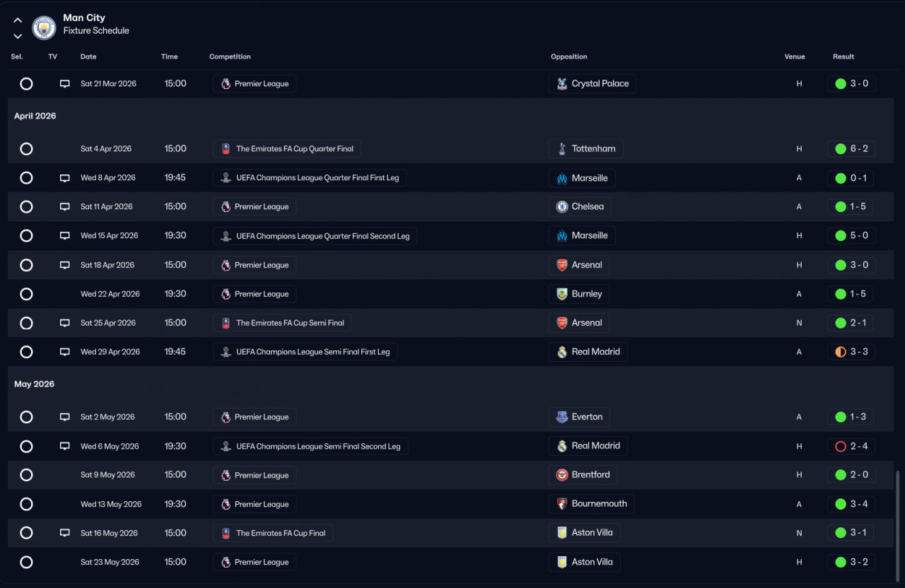Click the TV icon for Wed 8 Apr 2026

[65, 178]
